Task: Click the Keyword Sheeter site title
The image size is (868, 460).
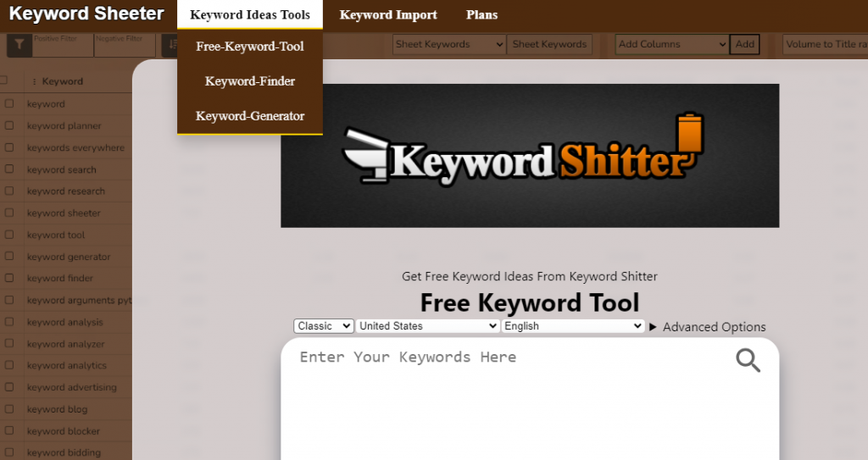Action: pos(86,14)
